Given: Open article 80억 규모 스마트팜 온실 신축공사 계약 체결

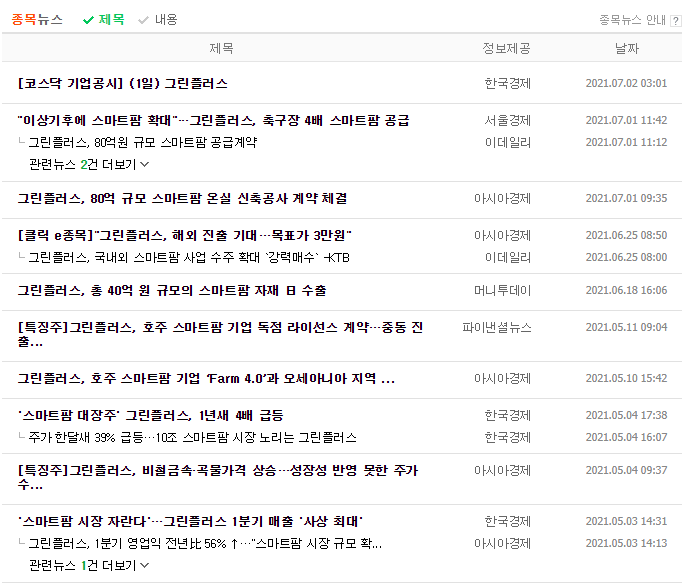Looking at the screenshot, I should pos(182,198).
